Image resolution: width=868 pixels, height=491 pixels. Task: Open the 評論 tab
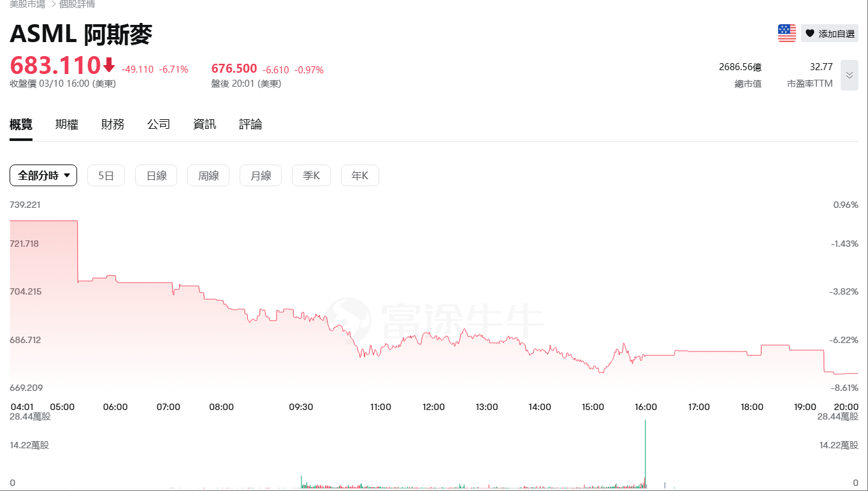[x=250, y=124]
